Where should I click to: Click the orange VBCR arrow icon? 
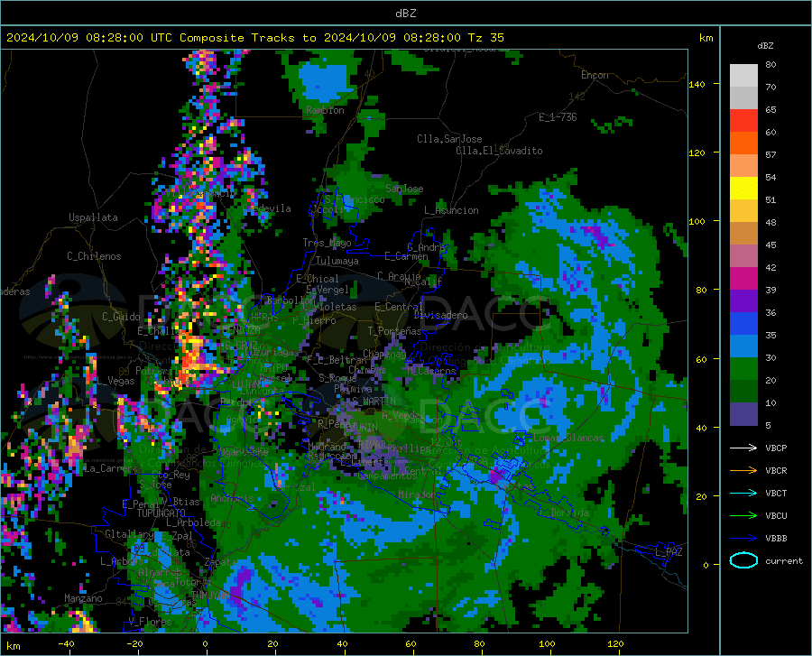tap(743, 471)
